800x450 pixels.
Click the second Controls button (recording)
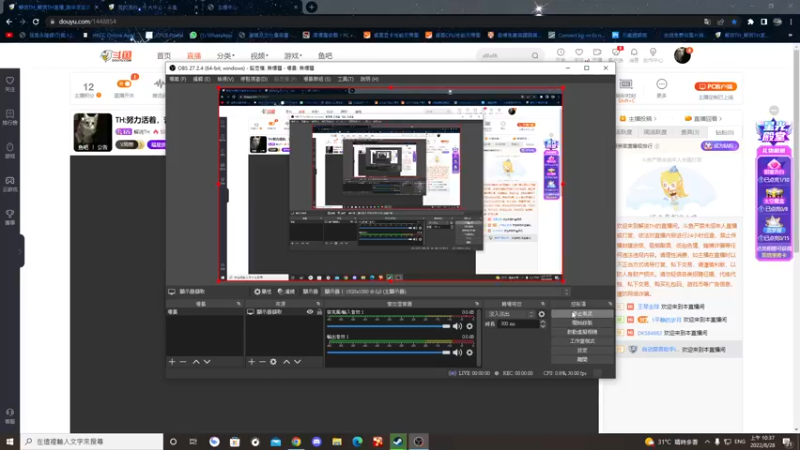pyautogui.click(x=582, y=323)
